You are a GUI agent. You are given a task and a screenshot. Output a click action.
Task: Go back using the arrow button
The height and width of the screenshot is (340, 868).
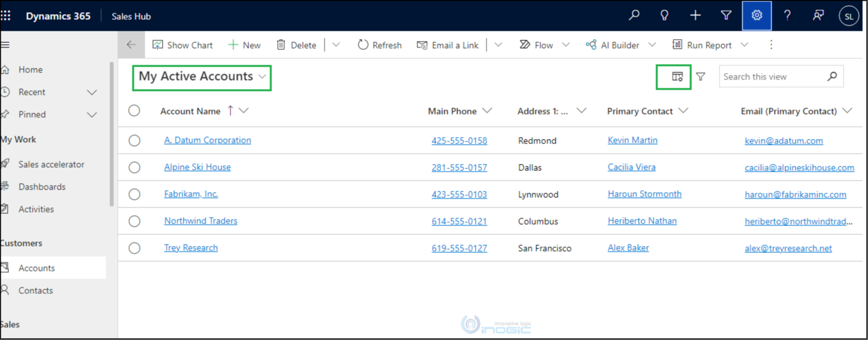[131, 45]
